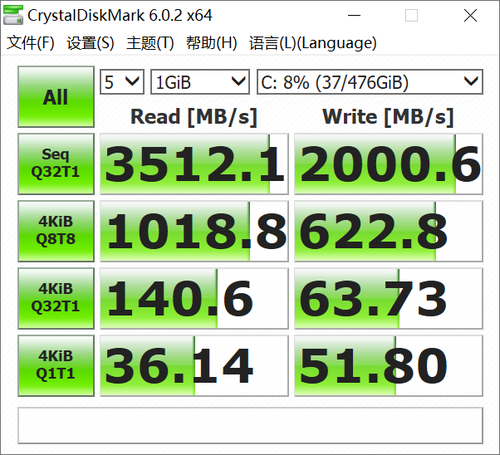Open the 1GiB test size dropdown

[x=200, y=82]
